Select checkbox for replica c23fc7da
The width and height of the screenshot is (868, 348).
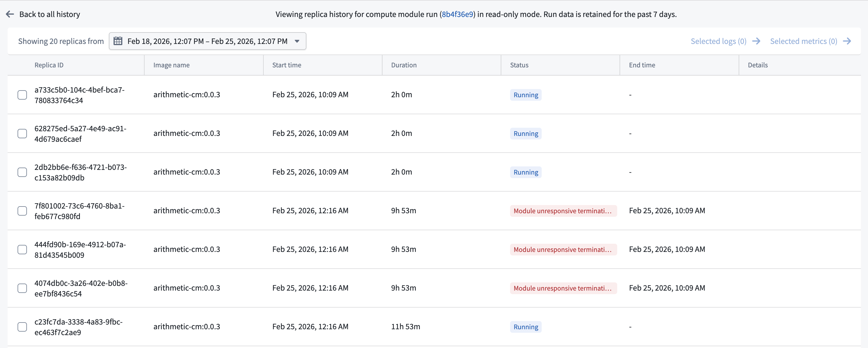22,327
